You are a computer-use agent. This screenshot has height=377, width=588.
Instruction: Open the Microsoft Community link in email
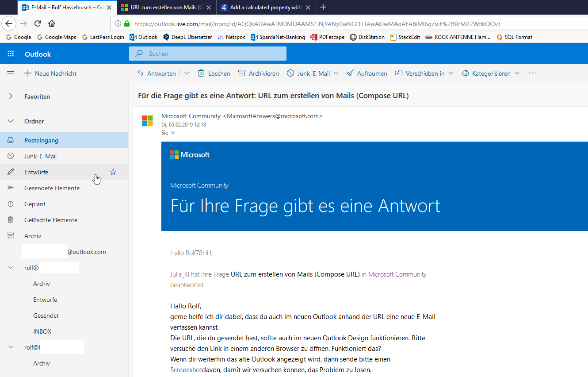tap(397, 274)
